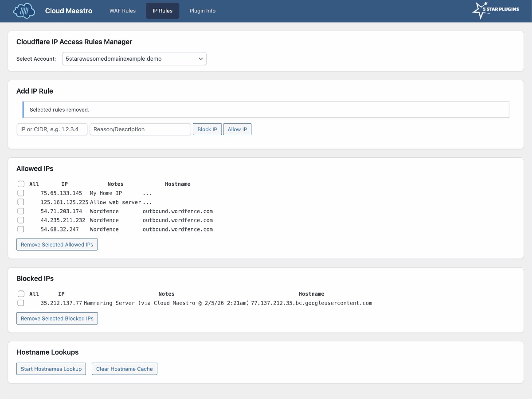
Task: Check the All checkbox in Blocked IPs
Action: point(21,293)
